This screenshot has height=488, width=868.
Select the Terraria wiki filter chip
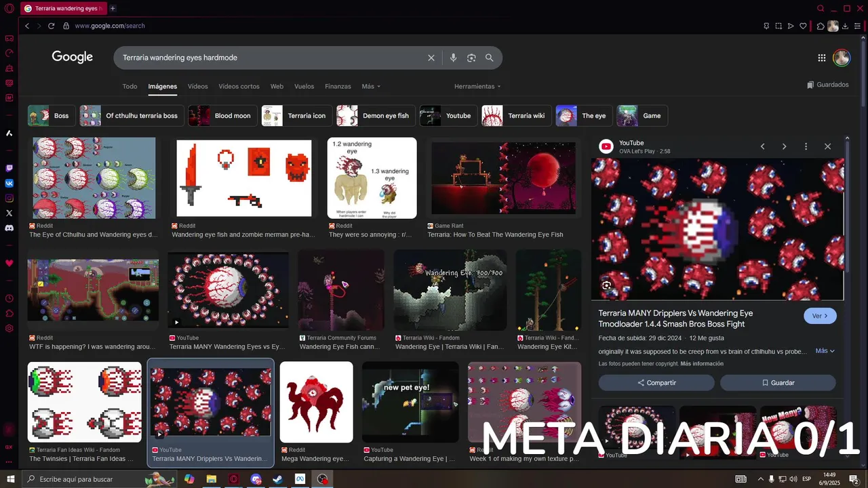click(x=516, y=116)
